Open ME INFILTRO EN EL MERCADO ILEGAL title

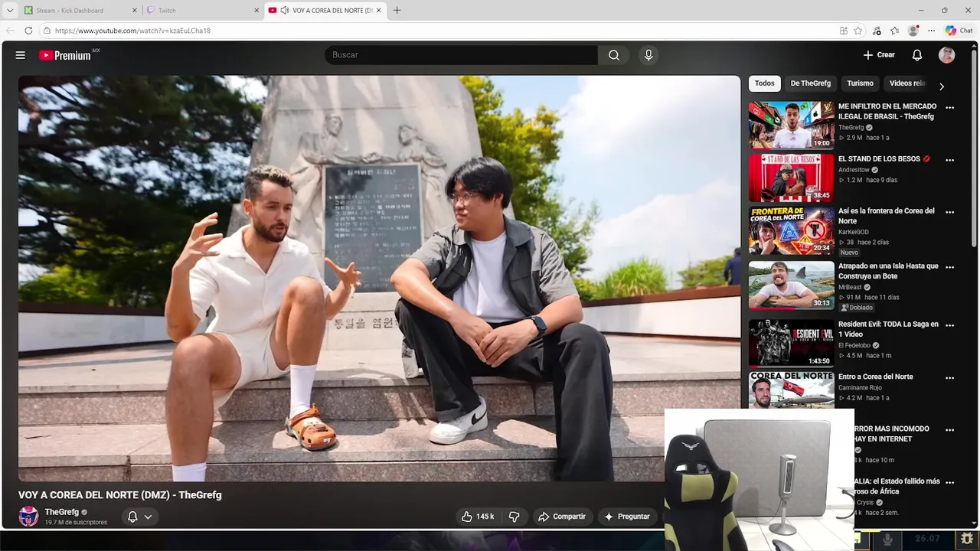tap(887, 112)
